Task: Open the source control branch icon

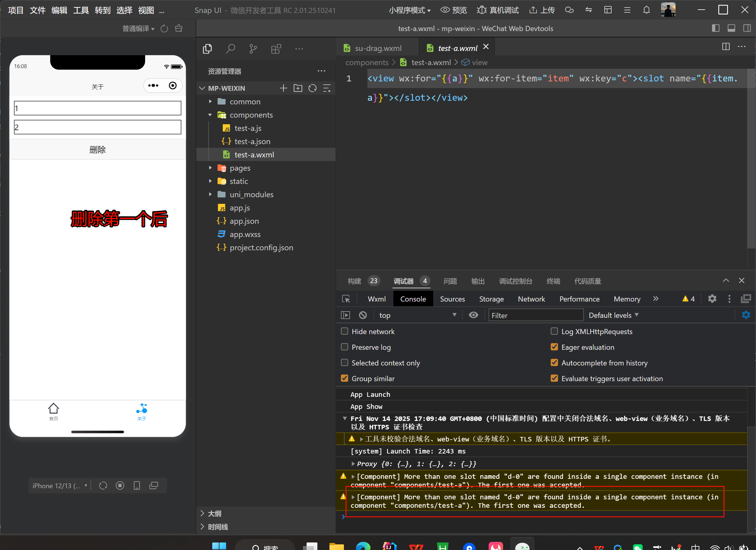Action: [x=253, y=49]
